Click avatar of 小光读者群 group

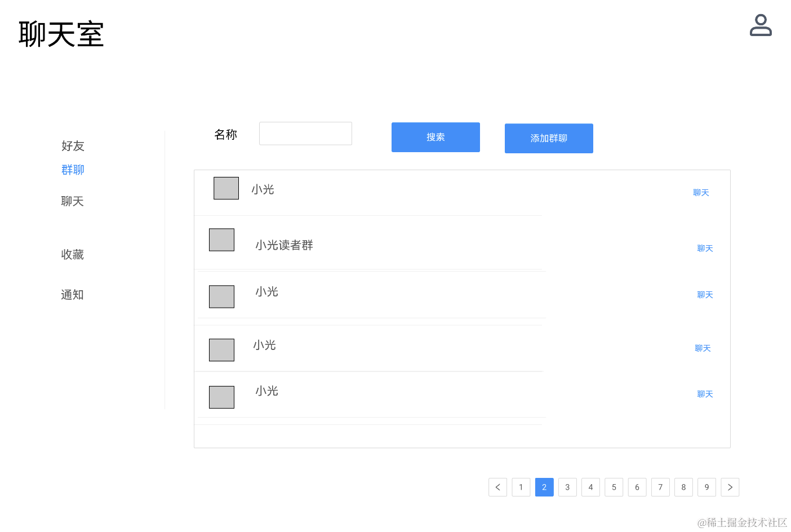221,240
